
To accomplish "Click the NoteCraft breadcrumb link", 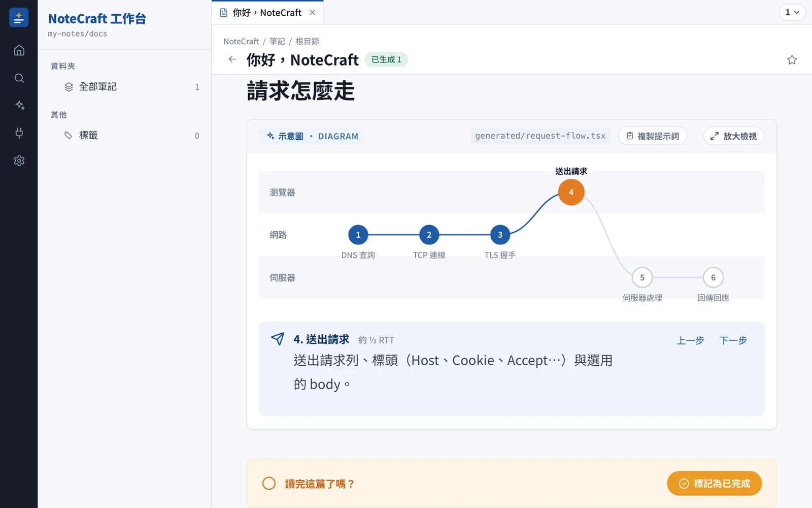I will click(x=241, y=41).
